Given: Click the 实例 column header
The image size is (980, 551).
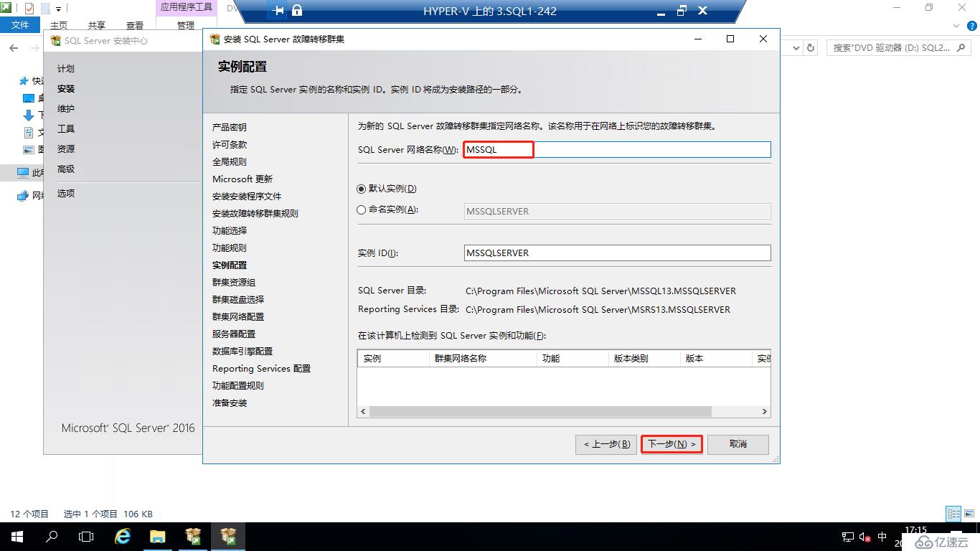Looking at the screenshot, I should tap(393, 358).
